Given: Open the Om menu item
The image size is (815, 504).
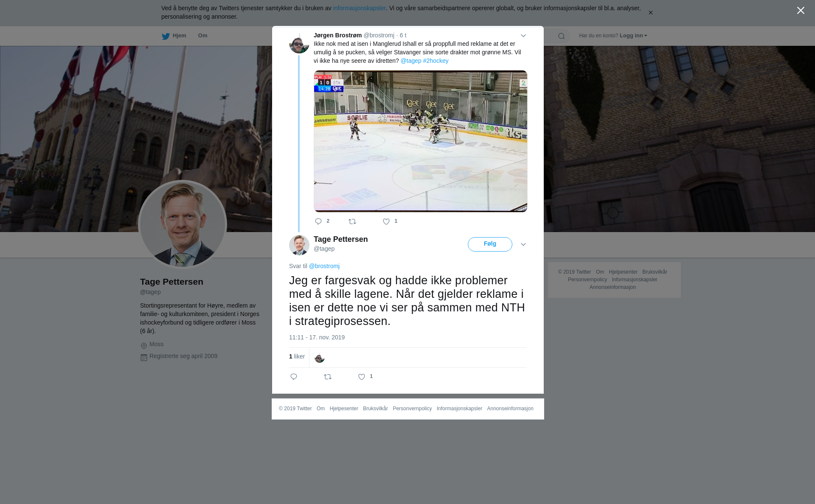Looking at the screenshot, I should [x=202, y=36].
